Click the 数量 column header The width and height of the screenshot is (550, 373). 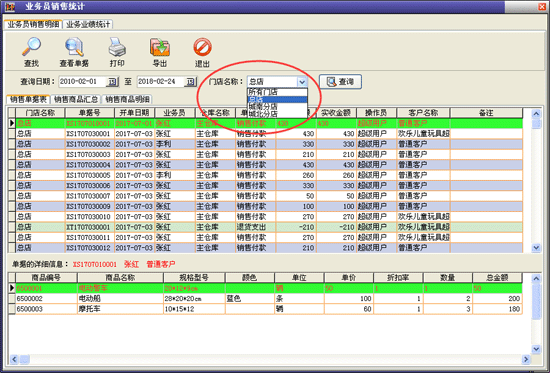pyautogui.click(x=448, y=278)
